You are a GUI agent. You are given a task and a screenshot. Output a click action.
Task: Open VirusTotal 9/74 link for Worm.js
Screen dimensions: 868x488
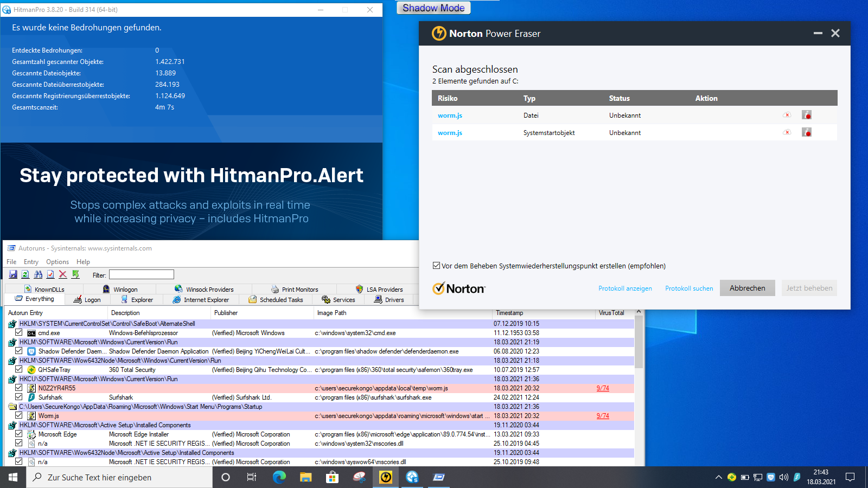603,416
